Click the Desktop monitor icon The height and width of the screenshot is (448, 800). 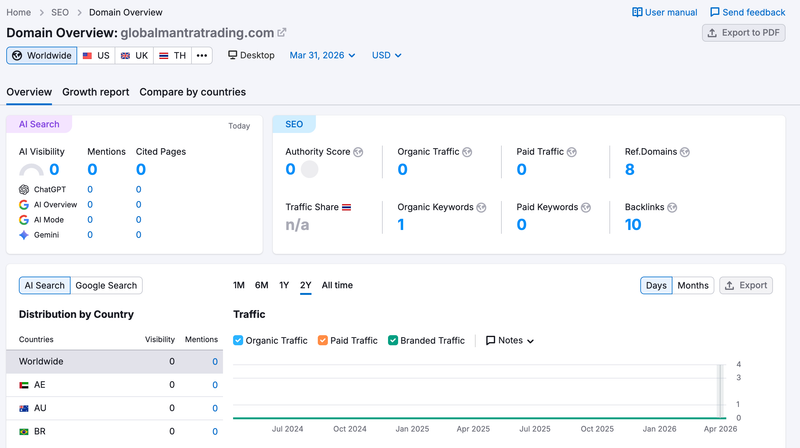pos(233,55)
